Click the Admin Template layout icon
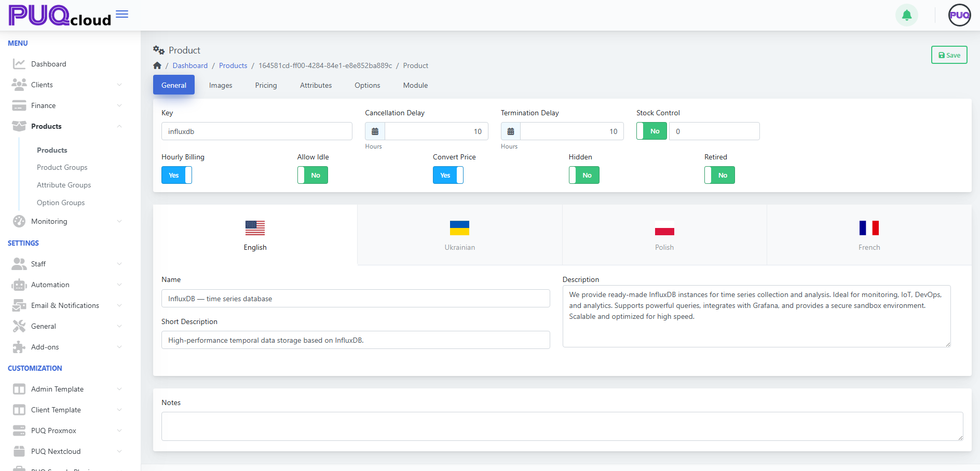 [x=19, y=389]
